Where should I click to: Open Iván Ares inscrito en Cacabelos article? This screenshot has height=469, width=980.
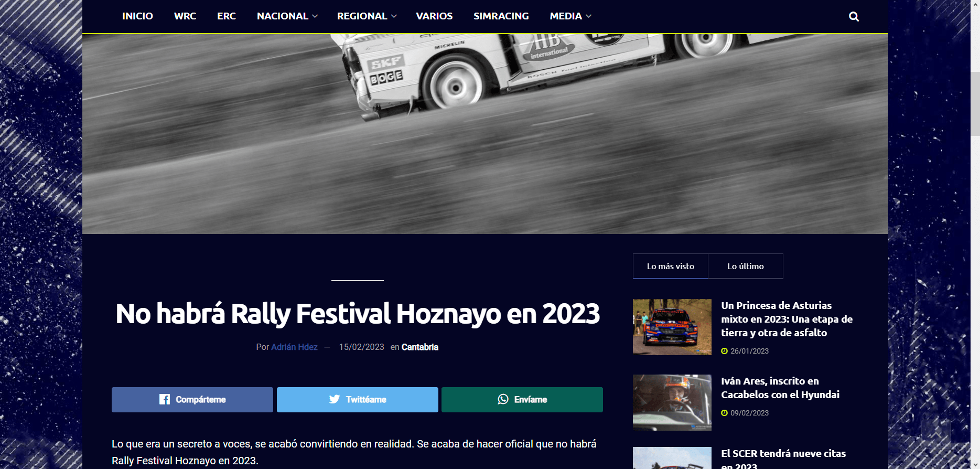780,388
